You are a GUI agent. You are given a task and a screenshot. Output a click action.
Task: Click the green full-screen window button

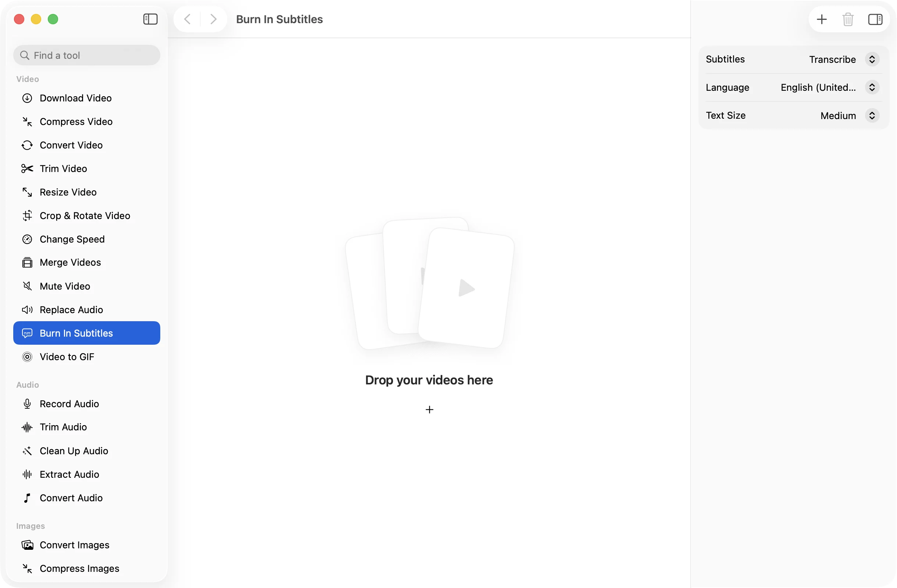click(53, 19)
